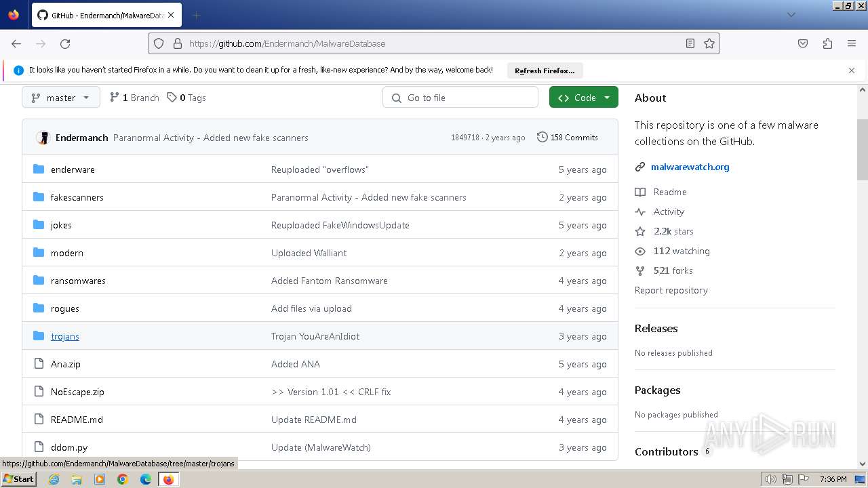Focus the Go to file search field
Screen dimensions: 868x488
click(460, 98)
